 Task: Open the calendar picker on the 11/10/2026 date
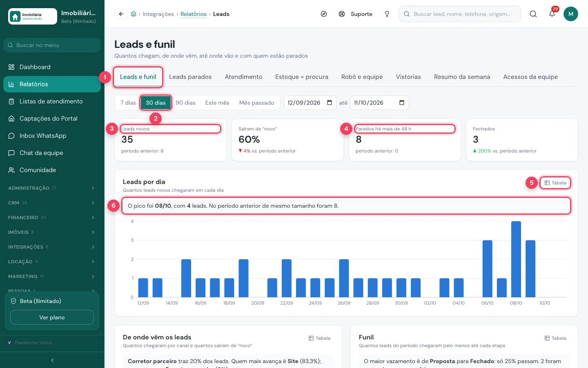pyautogui.click(x=402, y=103)
